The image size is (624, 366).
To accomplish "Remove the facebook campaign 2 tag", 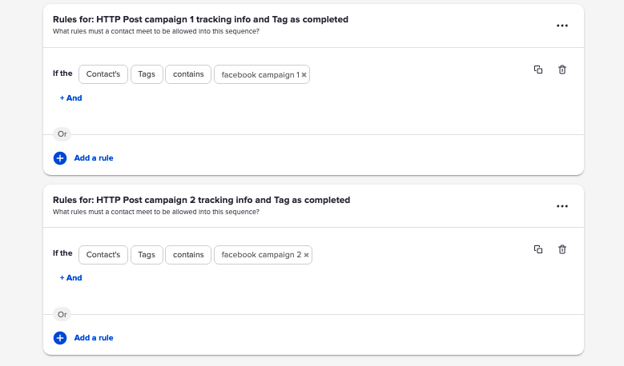I will [306, 255].
